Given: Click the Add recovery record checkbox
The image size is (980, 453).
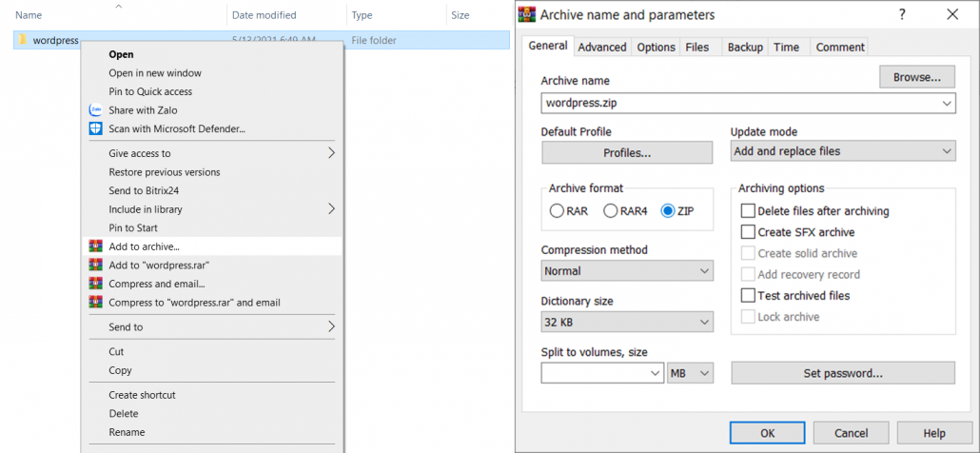Looking at the screenshot, I should [x=748, y=275].
